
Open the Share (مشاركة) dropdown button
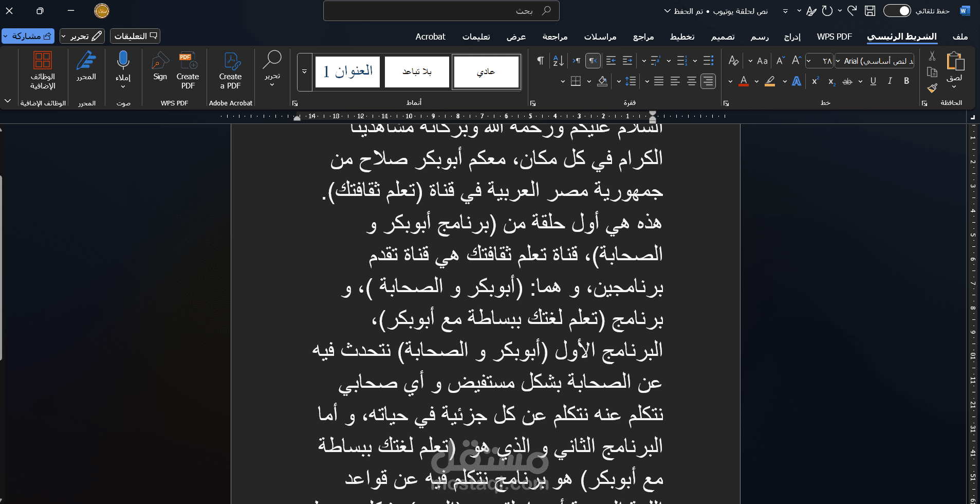(x=28, y=36)
